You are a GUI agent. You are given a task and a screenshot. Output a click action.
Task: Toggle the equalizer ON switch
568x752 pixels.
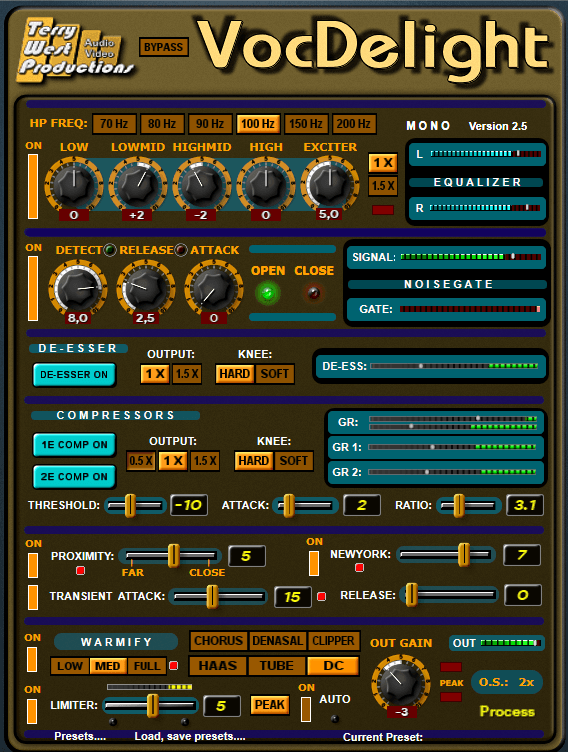[33, 187]
